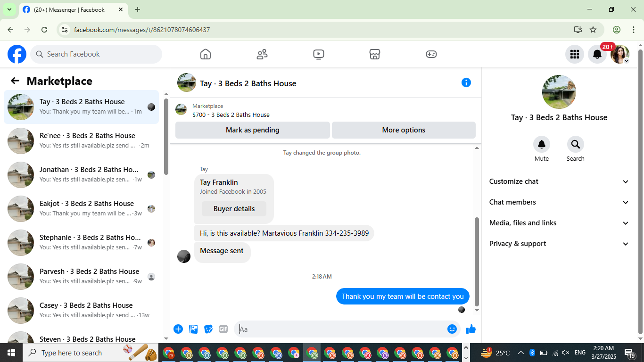Search in conversation using magnifier icon
644x362 pixels.
(x=576, y=144)
